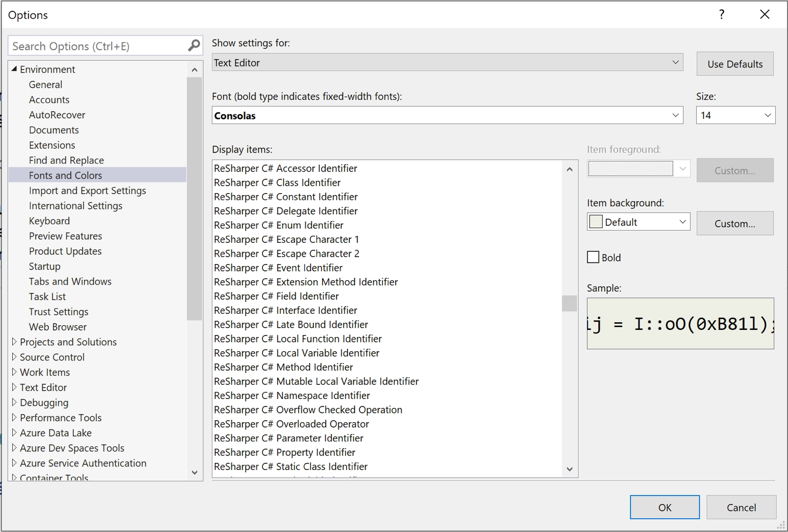Select Documents in the tree
This screenshot has height=532, width=788.
pos(54,130)
